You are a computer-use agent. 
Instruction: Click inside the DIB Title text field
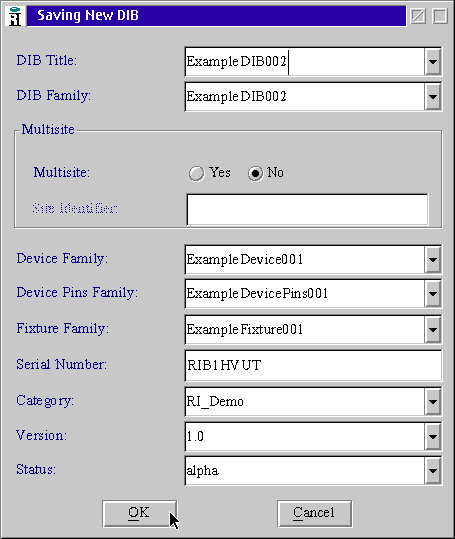click(x=304, y=62)
